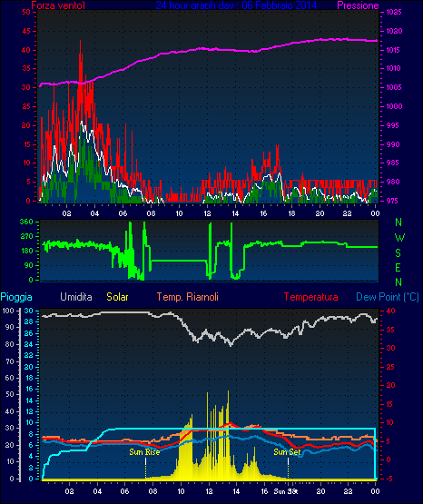Click the grey 'Umidita' legend label
The image size is (423, 504).
76,297
